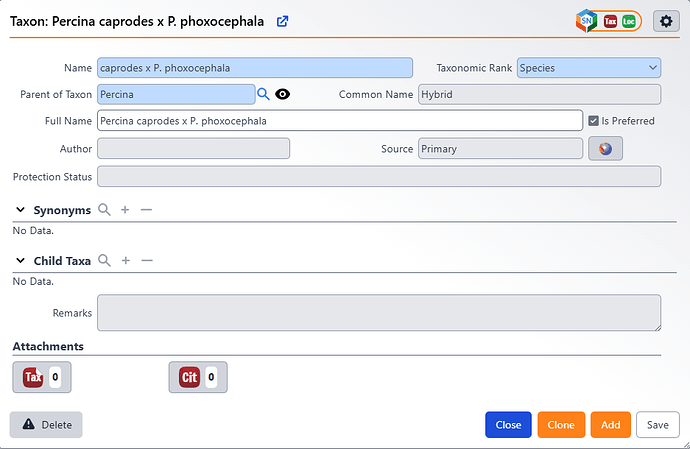690x449 pixels.
Task: Remove a Synonyms entry with minus icon
Action: 146,210
